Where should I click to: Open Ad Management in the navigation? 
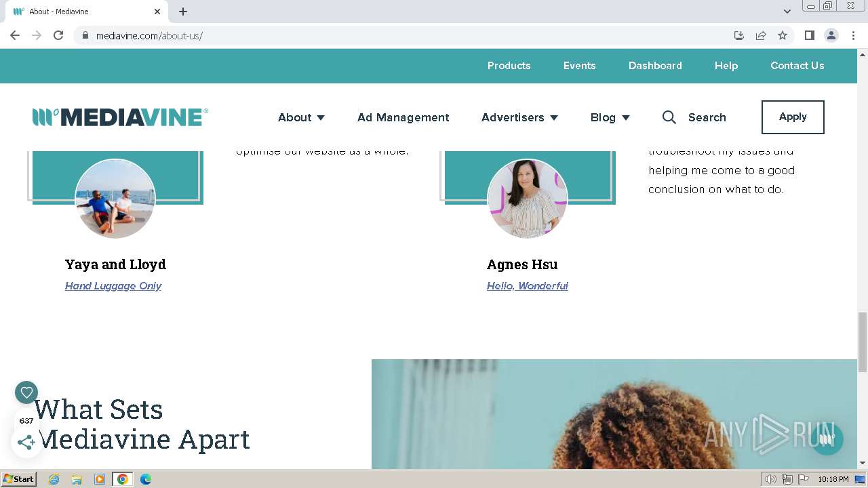403,117
